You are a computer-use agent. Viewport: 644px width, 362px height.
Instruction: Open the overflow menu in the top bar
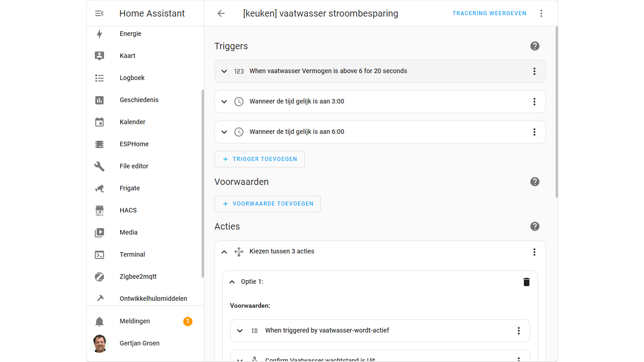pos(541,13)
